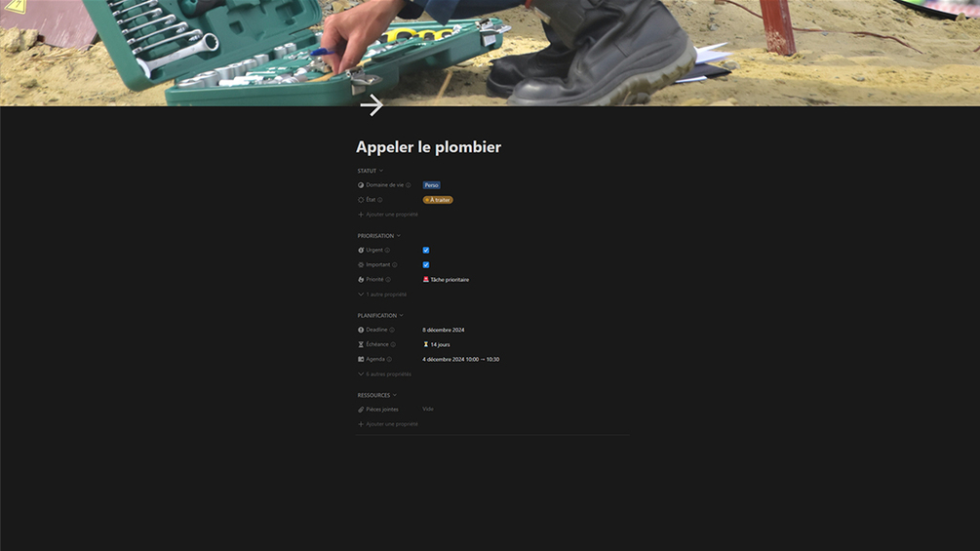Click the Priorité flame icon
The width and height of the screenshot is (980, 551).
coord(361,279)
